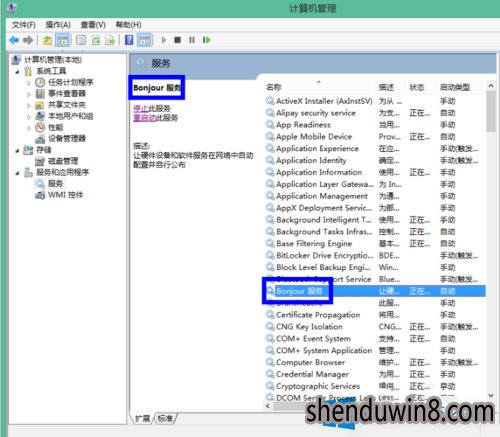Collapse the 服务和应用程序 tree node

(17, 173)
